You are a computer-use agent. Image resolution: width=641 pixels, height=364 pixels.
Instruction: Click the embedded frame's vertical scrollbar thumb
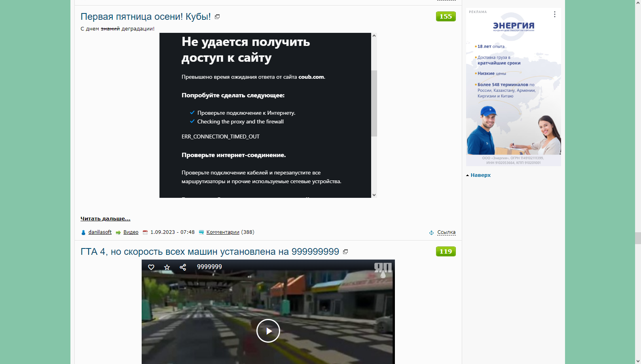point(374,103)
